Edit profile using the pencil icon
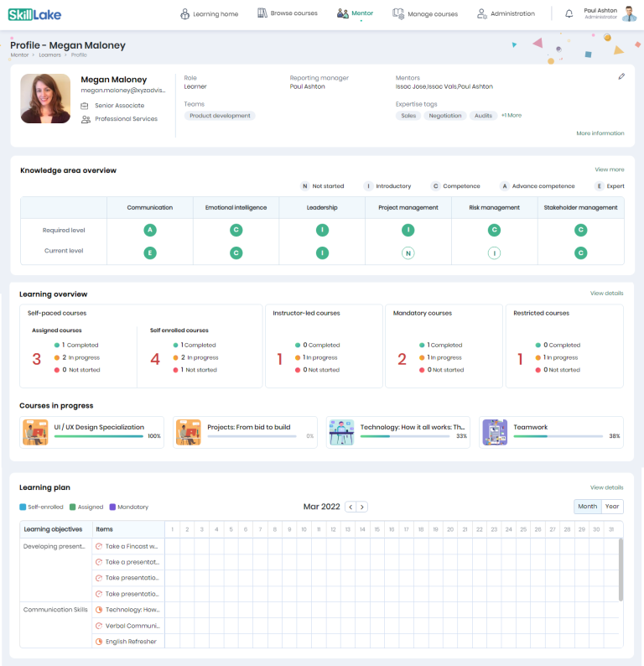This screenshot has height=666, width=644. [621, 76]
